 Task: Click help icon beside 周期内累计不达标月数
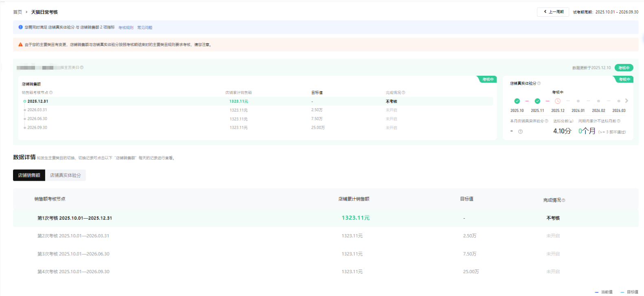click(619, 121)
